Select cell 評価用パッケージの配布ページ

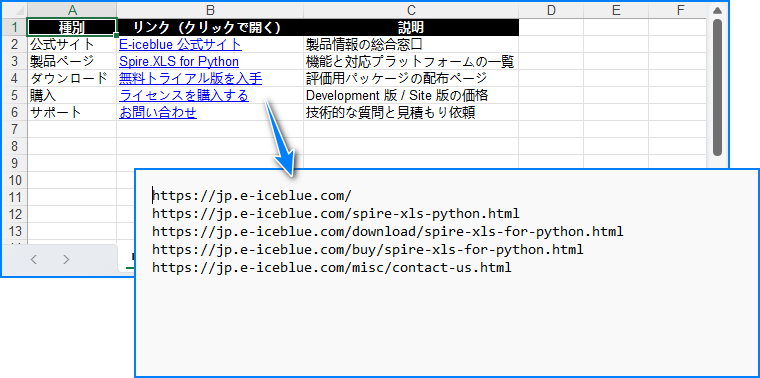tap(411, 79)
